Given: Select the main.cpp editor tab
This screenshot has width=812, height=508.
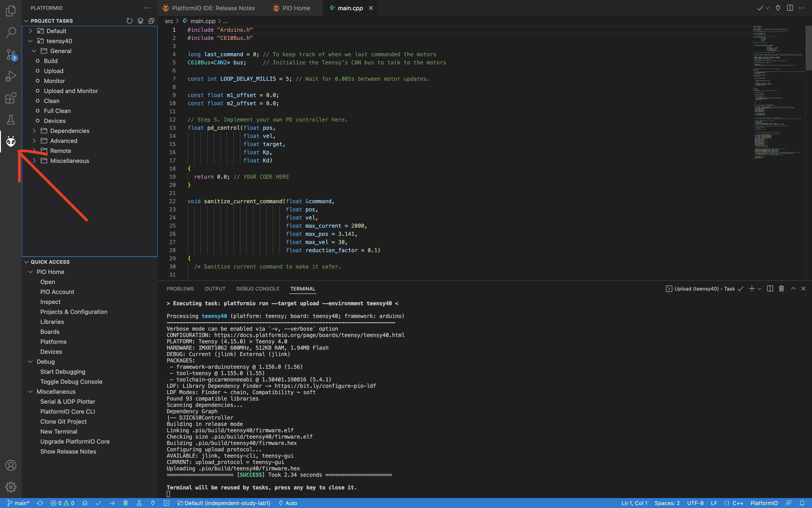Looking at the screenshot, I should (x=350, y=8).
